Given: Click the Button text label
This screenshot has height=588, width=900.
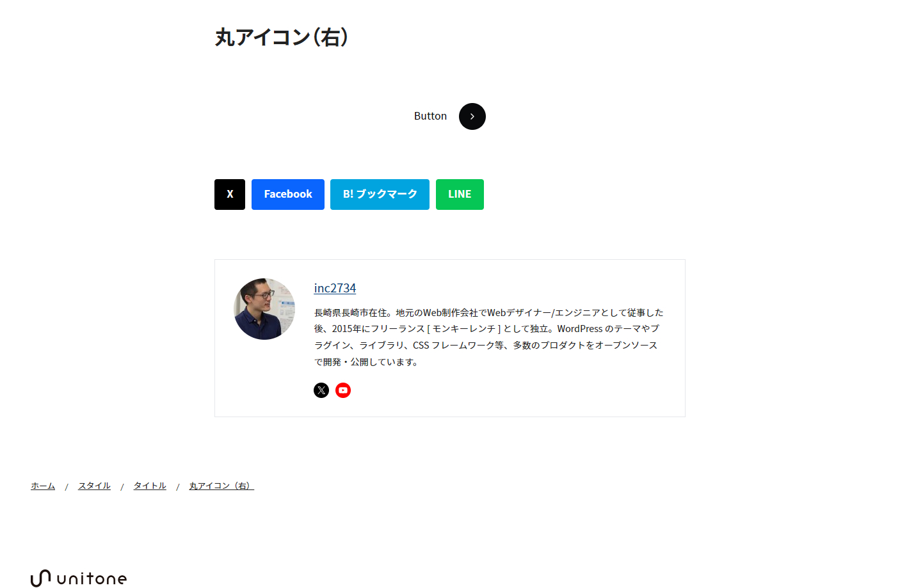Looking at the screenshot, I should click(430, 116).
